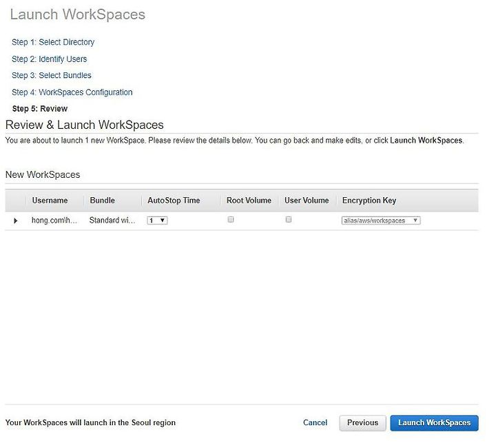Return to Step 4: WorkSpaces Configuration
Viewport: 496px width, 448px height.
point(72,92)
